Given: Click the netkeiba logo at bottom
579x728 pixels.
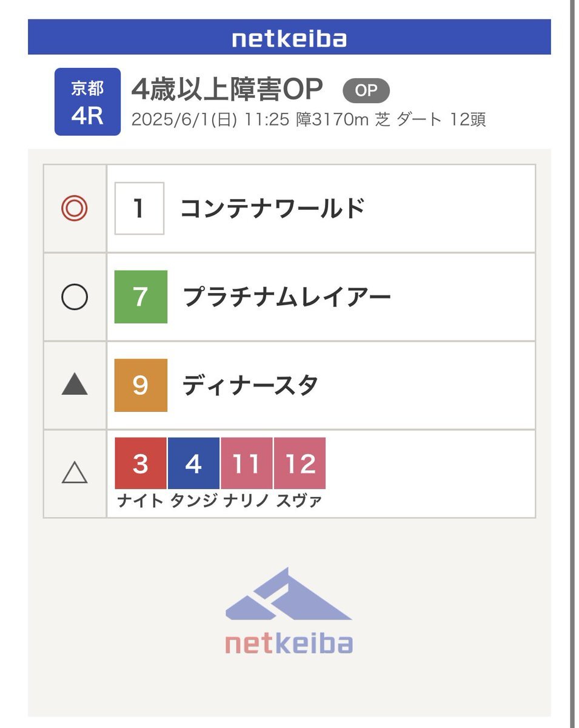Looking at the screenshot, I should (x=289, y=612).
